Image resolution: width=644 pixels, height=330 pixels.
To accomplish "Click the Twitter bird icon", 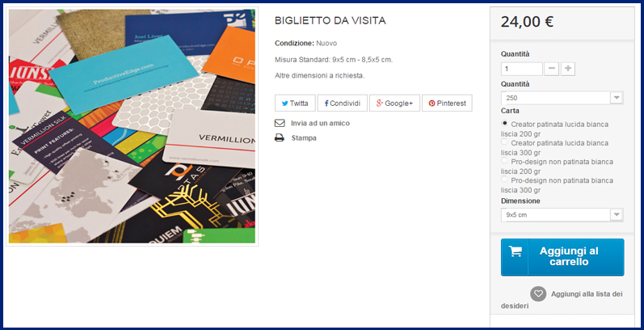I will pyautogui.click(x=284, y=104).
